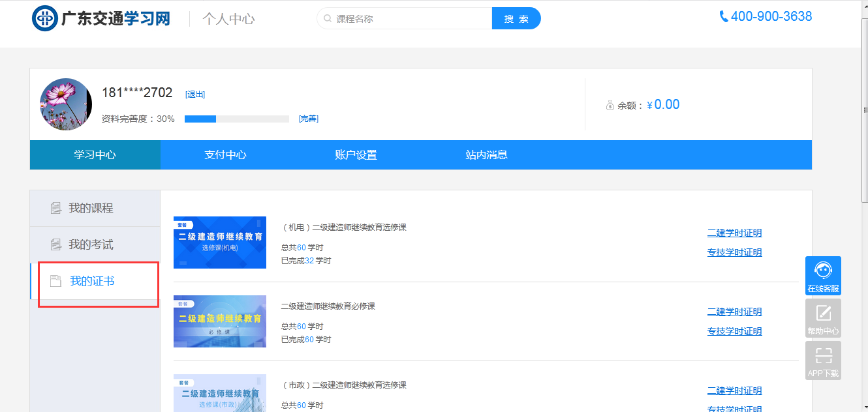This screenshot has height=412, width=868.
Task: Open 在线客服 online support widget
Action: tap(823, 275)
